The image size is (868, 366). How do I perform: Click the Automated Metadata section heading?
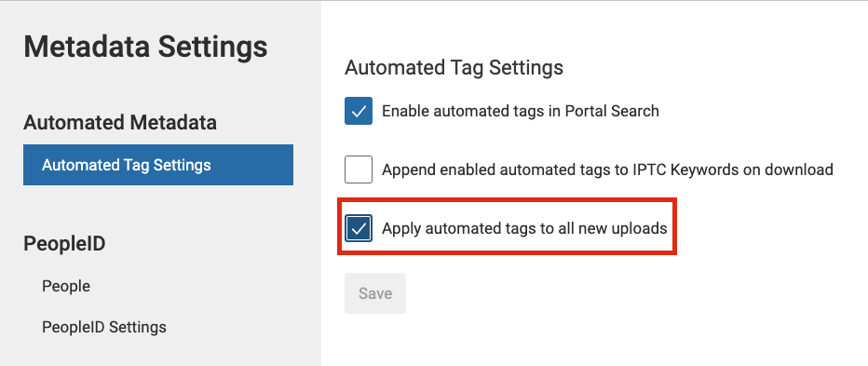tap(119, 123)
